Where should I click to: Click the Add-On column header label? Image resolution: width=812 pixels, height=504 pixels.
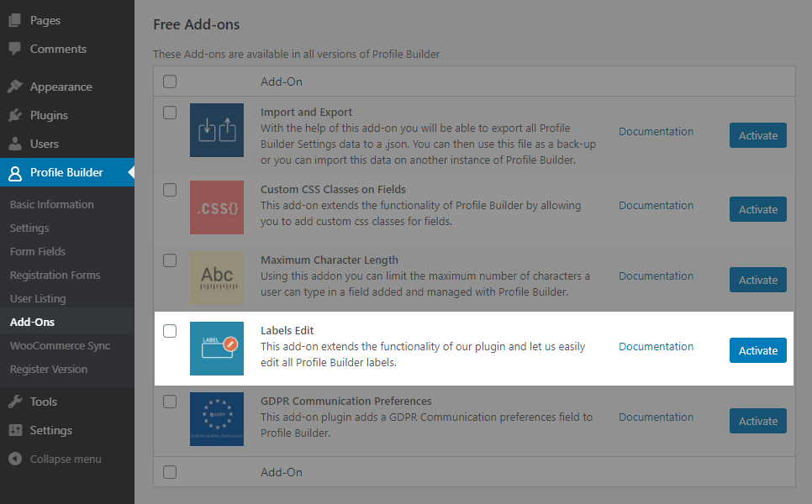coord(282,81)
